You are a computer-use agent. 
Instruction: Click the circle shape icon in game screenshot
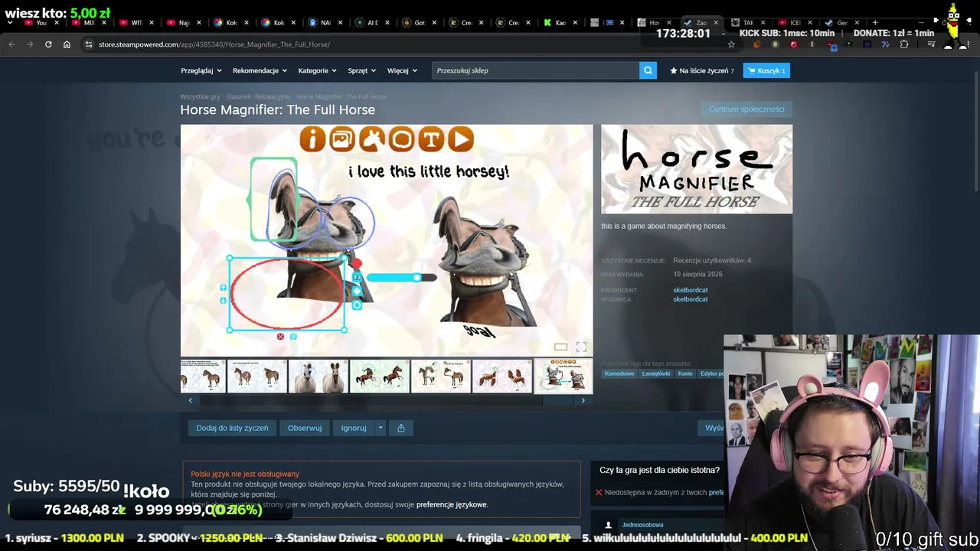tap(401, 139)
